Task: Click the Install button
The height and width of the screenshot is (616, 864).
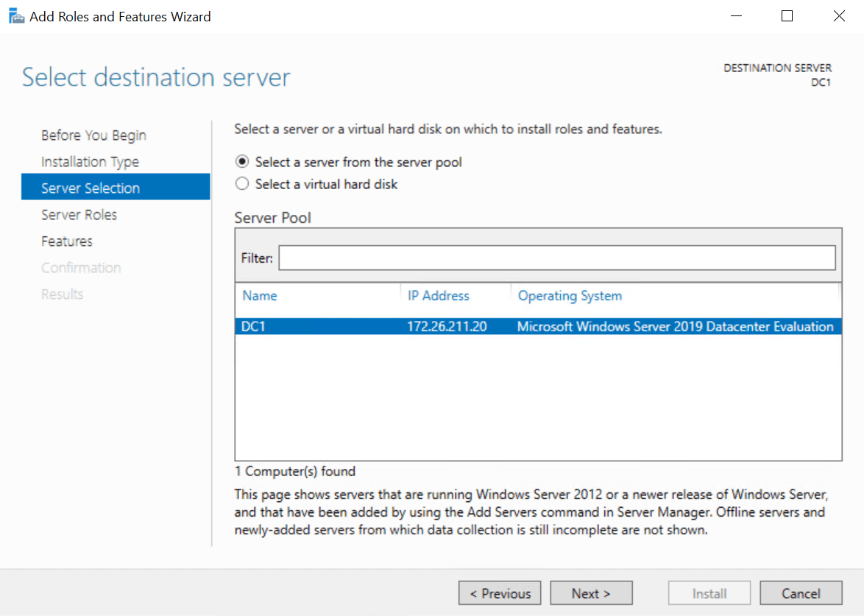Action: pyautogui.click(x=709, y=592)
